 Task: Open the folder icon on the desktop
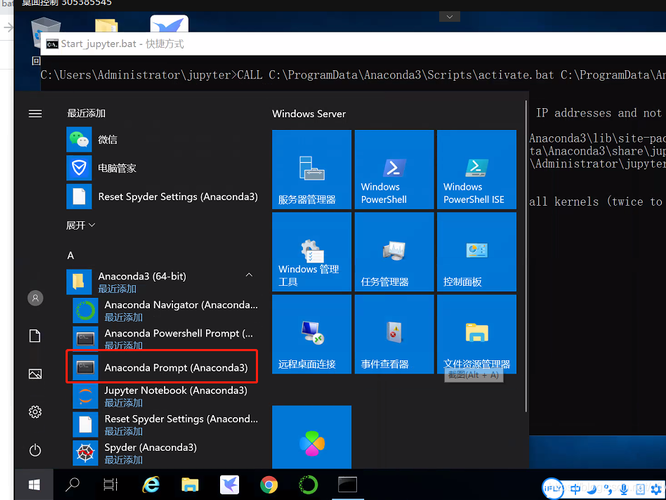click(107, 25)
